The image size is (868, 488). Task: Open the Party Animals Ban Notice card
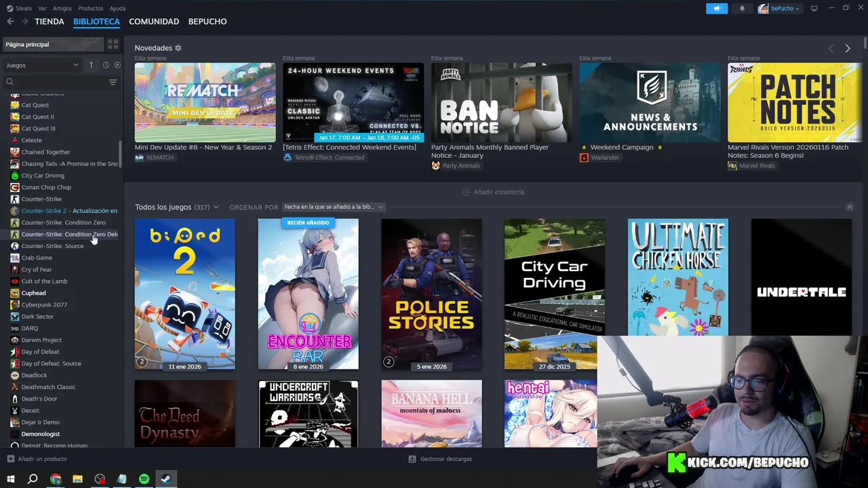[x=501, y=102]
